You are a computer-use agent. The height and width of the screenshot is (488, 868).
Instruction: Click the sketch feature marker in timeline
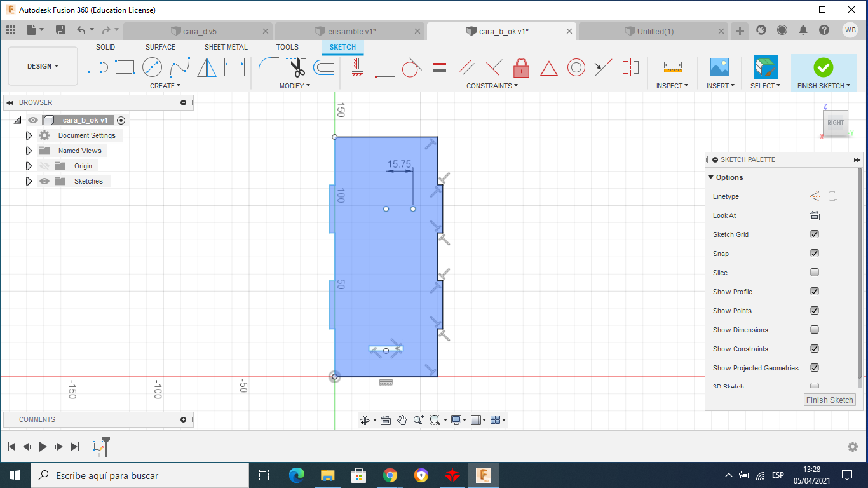pos(98,447)
